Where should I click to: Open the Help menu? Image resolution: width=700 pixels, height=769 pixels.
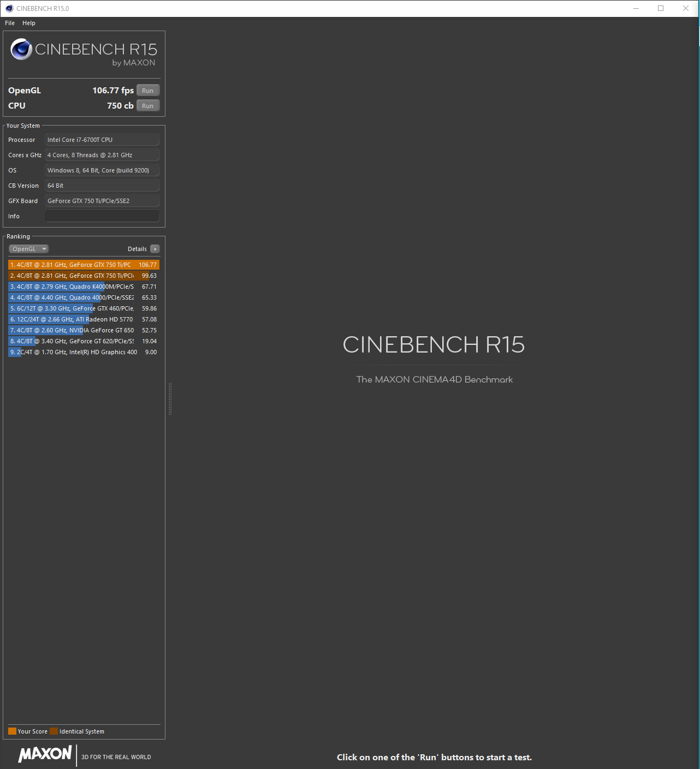(29, 23)
